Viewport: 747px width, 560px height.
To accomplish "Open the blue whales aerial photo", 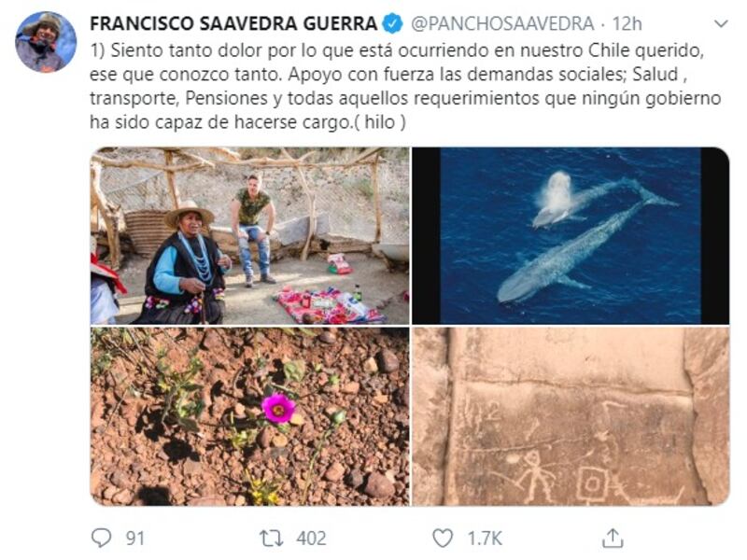I will pos(571,236).
